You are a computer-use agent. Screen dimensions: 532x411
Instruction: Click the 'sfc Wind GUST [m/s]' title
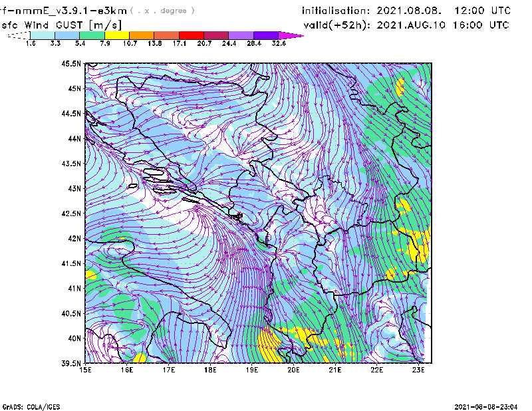click(x=61, y=25)
